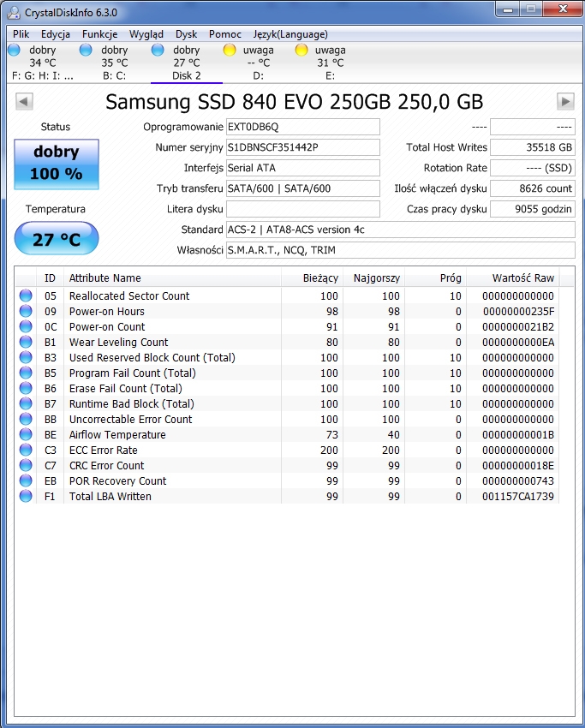Click the CrystalDiskInfo title bar app icon
585x728 pixels.
coord(14,12)
